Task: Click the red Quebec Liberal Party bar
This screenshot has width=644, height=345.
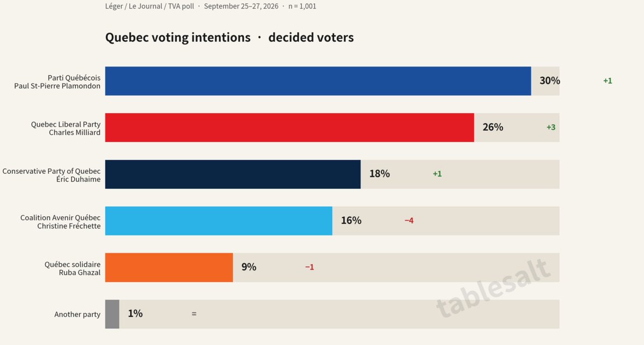Action: click(x=290, y=128)
